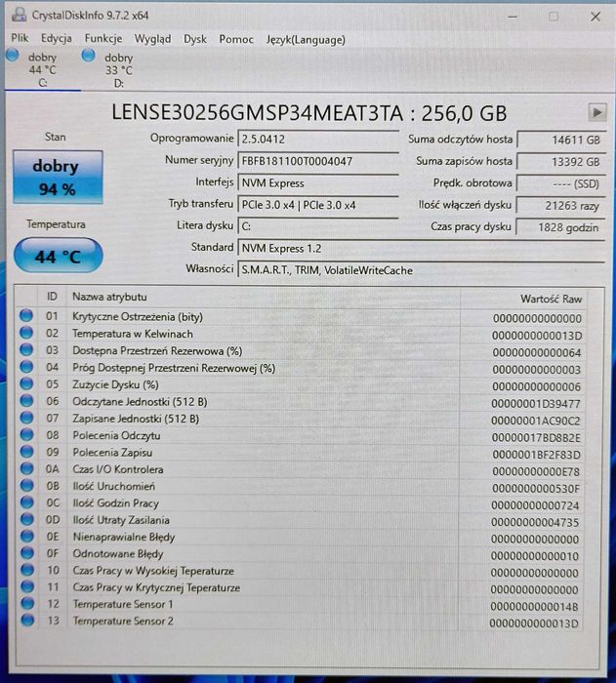
Task: Click the Tryb transferu PCIe 3.0 x4 field
Action: click(x=318, y=205)
